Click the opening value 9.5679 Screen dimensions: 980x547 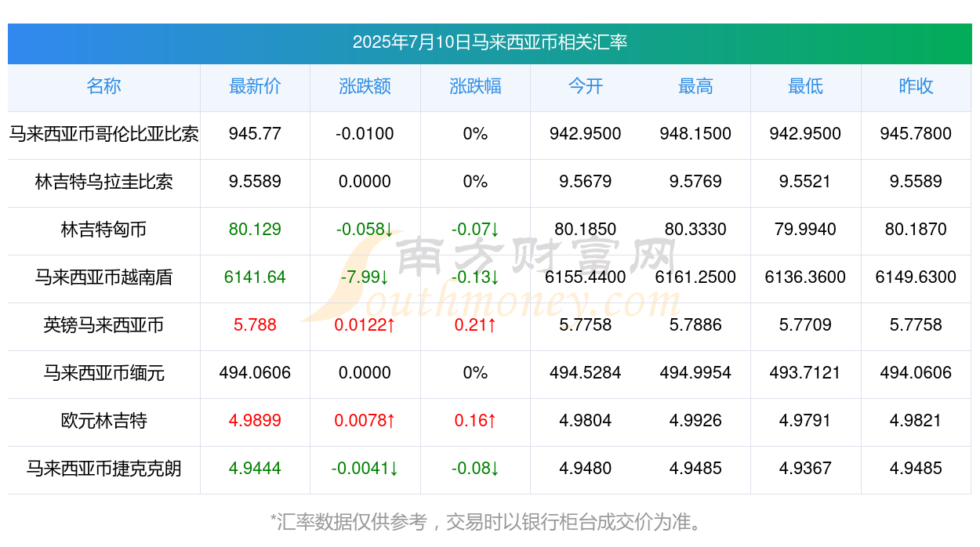click(586, 182)
